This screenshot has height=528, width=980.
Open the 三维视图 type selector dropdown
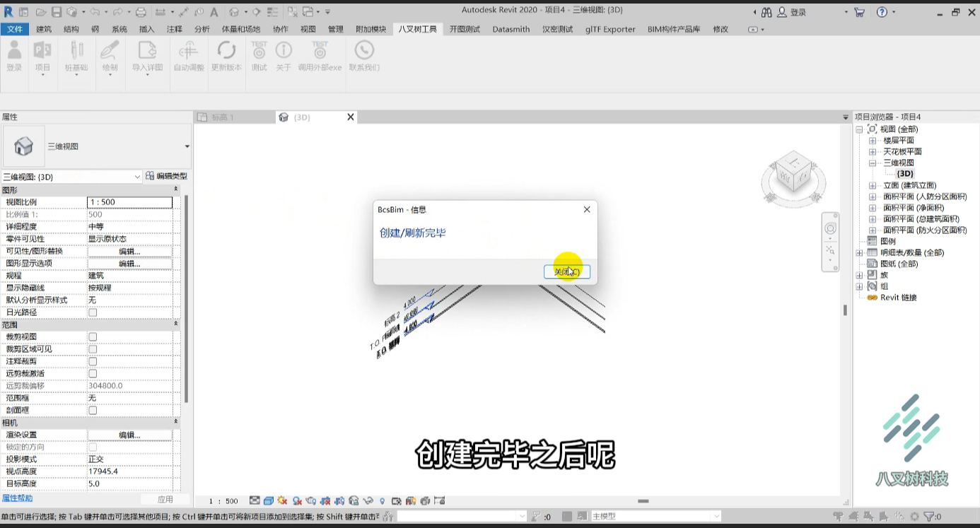click(96, 146)
